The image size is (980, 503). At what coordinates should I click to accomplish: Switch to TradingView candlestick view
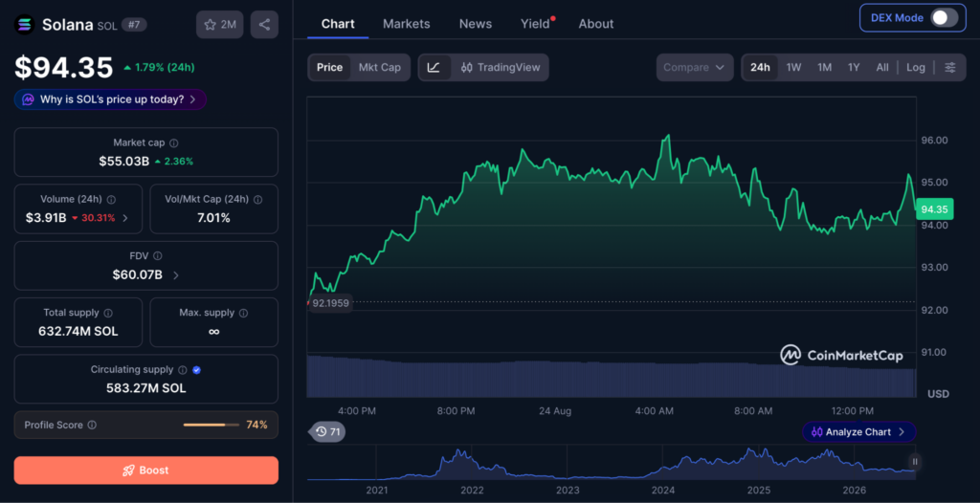500,68
